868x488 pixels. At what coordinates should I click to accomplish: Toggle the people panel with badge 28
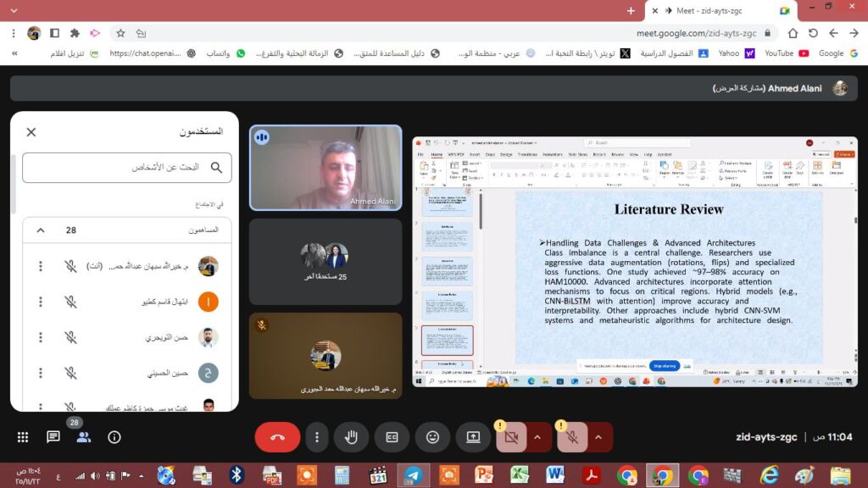(x=84, y=437)
